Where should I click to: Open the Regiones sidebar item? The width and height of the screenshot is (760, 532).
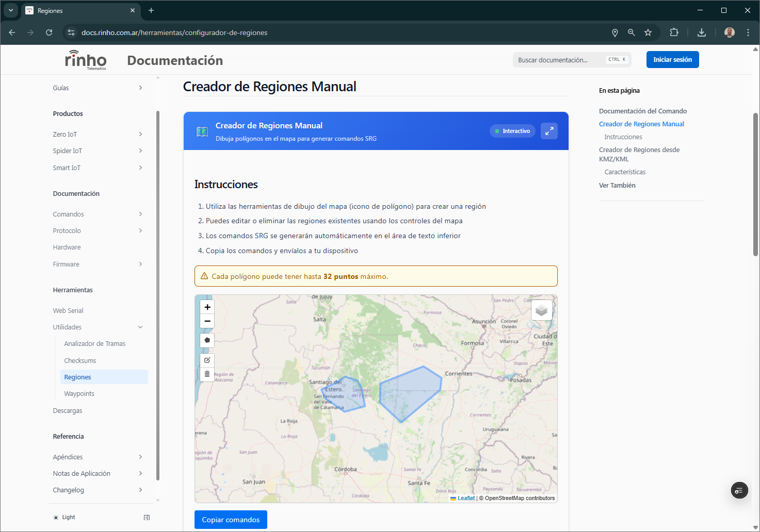click(77, 377)
